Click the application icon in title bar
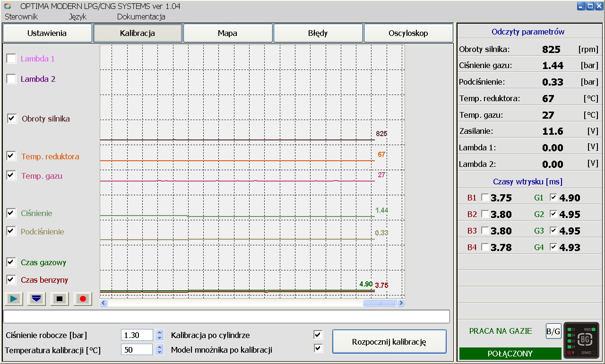The width and height of the screenshot is (605, 364). tap(8, 6)
